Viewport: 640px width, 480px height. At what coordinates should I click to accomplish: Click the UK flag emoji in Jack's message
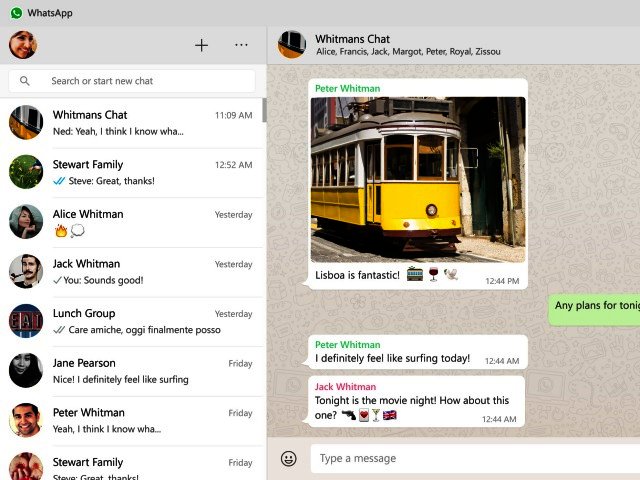coord(390,416)
